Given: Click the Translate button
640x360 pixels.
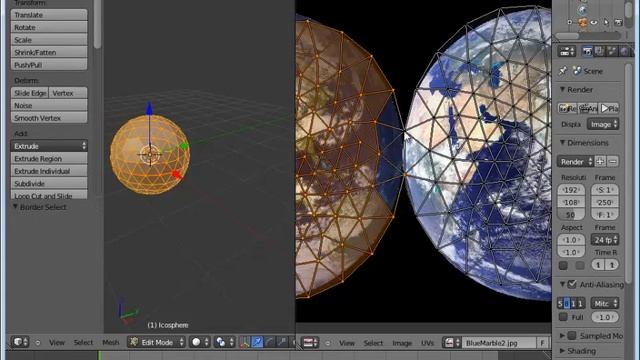Looking at the screenshot, I should point(49,15).
